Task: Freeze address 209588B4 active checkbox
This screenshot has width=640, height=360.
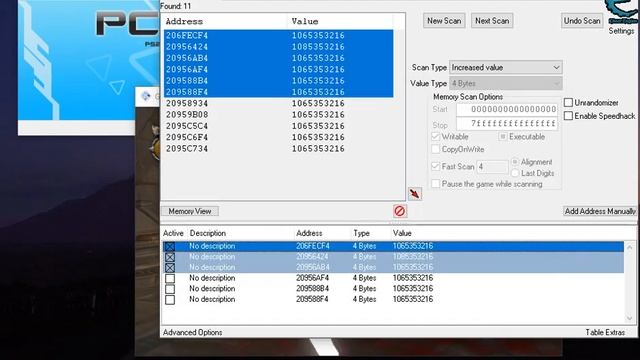Action: (x=170, y=289)
